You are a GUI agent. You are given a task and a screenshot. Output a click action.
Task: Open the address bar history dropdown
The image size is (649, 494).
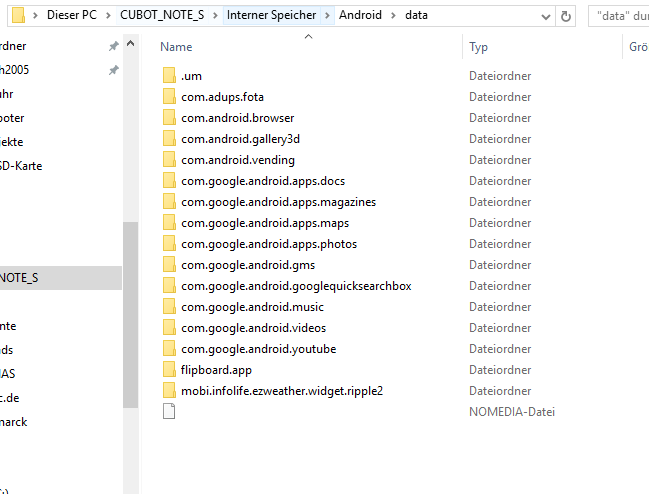(545, 16)
